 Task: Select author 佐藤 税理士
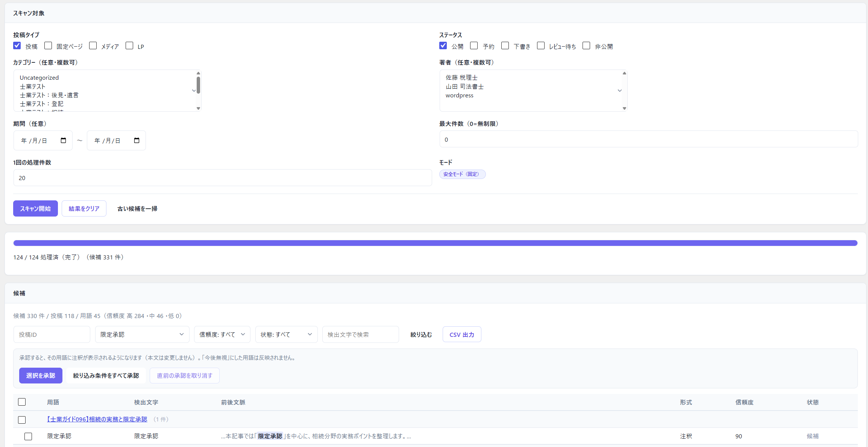[x=461, y=78]
